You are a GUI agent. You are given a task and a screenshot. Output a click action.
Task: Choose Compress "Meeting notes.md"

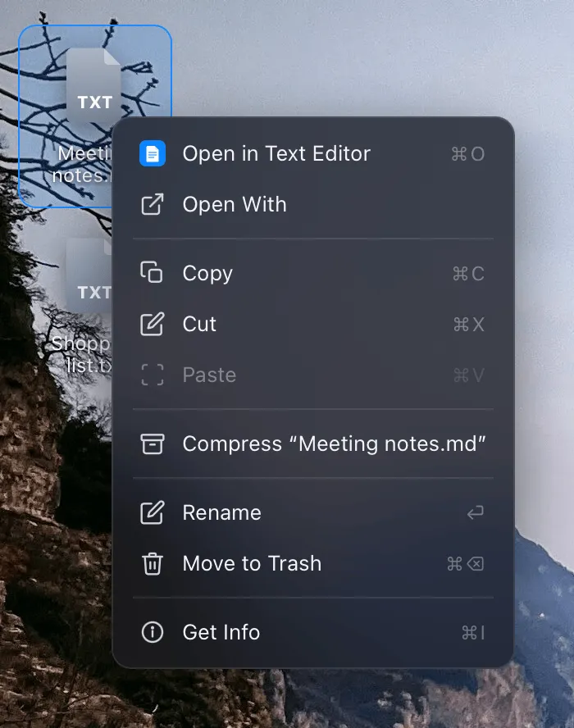tap(313, 444)
